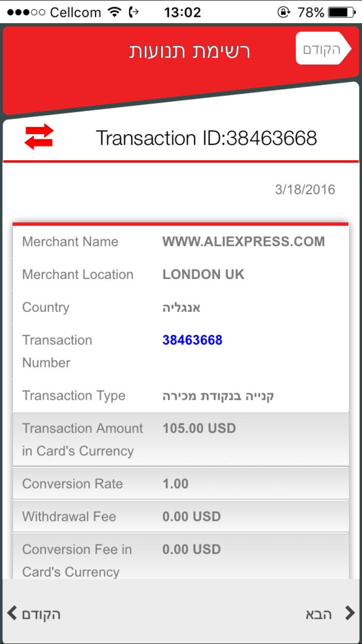Tap the left chevron arrow in bottom bar
The height and width of the screenshot is (644, 362).
(12, 614)
